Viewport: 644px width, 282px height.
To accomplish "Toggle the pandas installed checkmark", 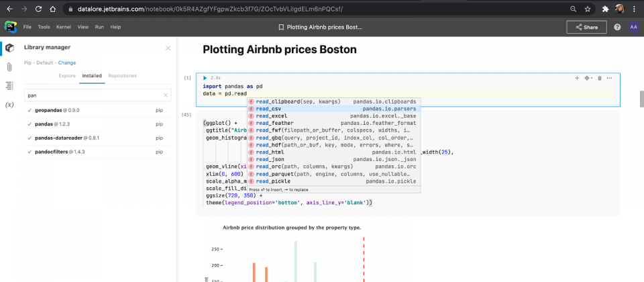I will 30,124.
